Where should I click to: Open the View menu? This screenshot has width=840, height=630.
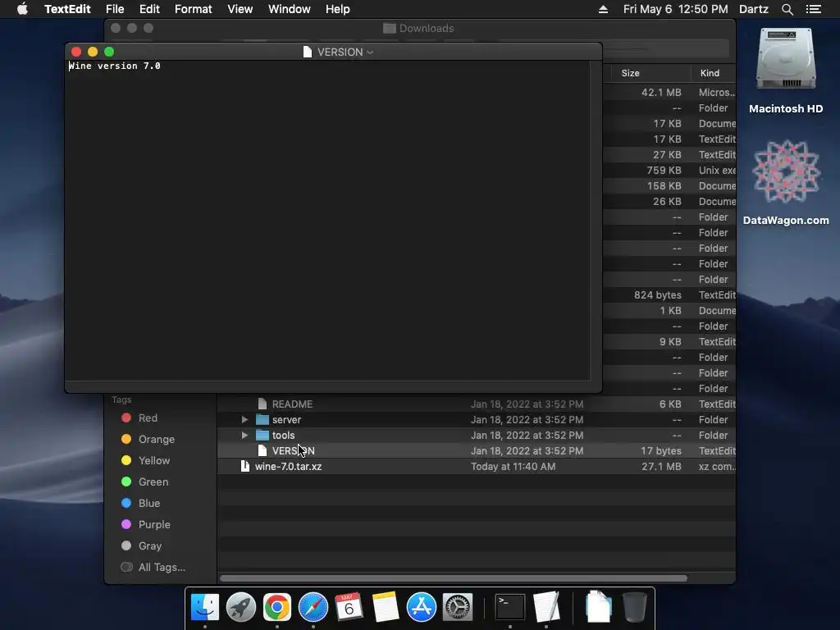pos(240,9)
